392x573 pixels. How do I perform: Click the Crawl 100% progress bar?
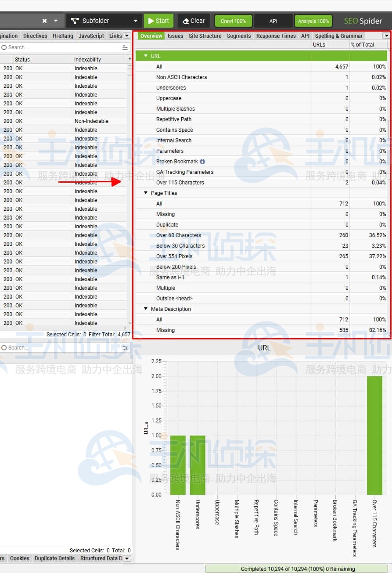coord(233,21)
